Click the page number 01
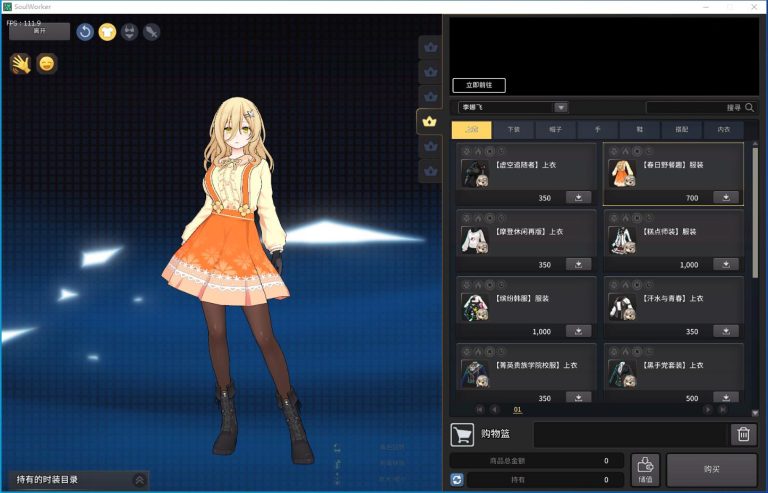 pos(517,409)
